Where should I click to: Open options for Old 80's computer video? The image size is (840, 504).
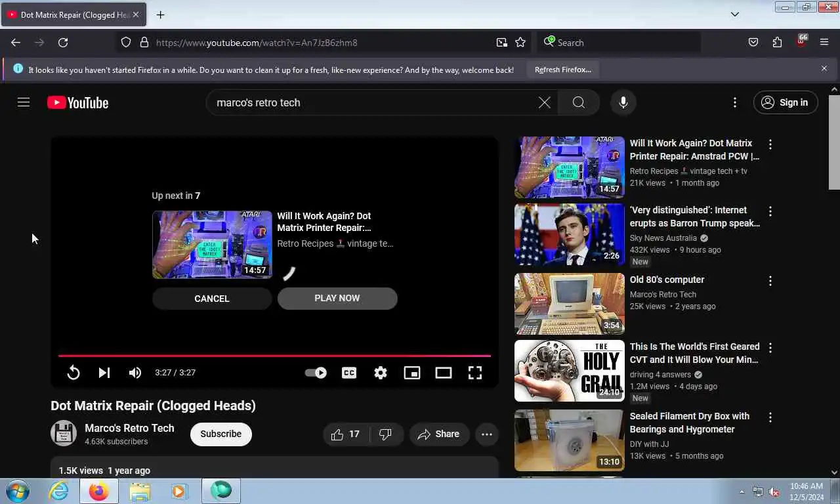(x=770, y=281)
